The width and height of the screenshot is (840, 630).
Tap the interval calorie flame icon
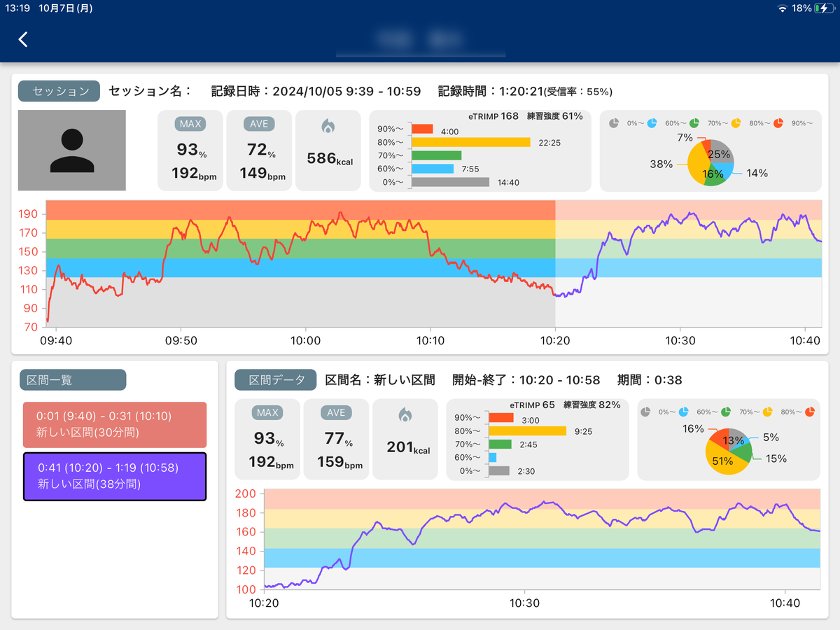tap(405, 415)
